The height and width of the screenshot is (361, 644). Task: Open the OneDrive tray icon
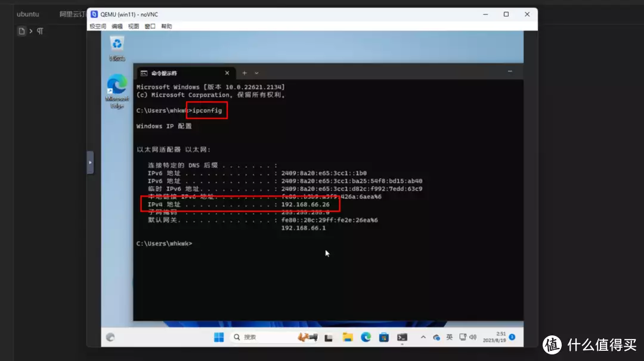point(436,337)
